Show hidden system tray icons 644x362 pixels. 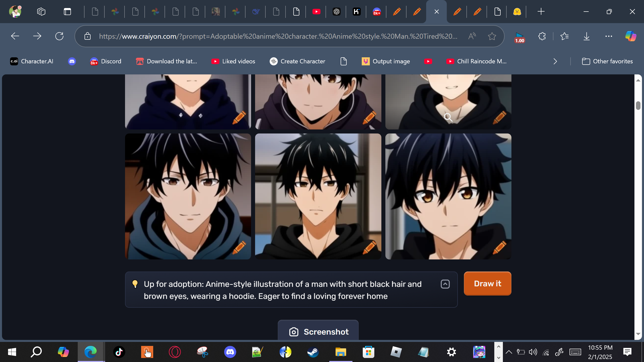[x=509, y=352]
